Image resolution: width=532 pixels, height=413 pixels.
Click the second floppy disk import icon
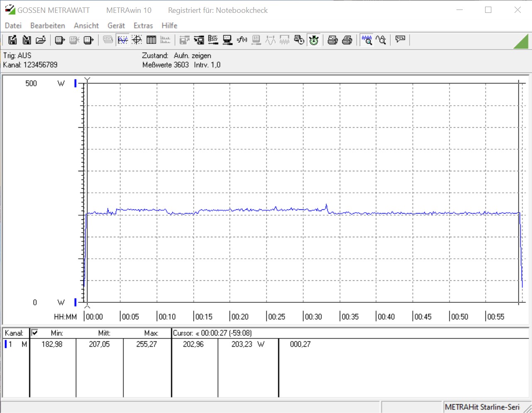coord(27,40)
